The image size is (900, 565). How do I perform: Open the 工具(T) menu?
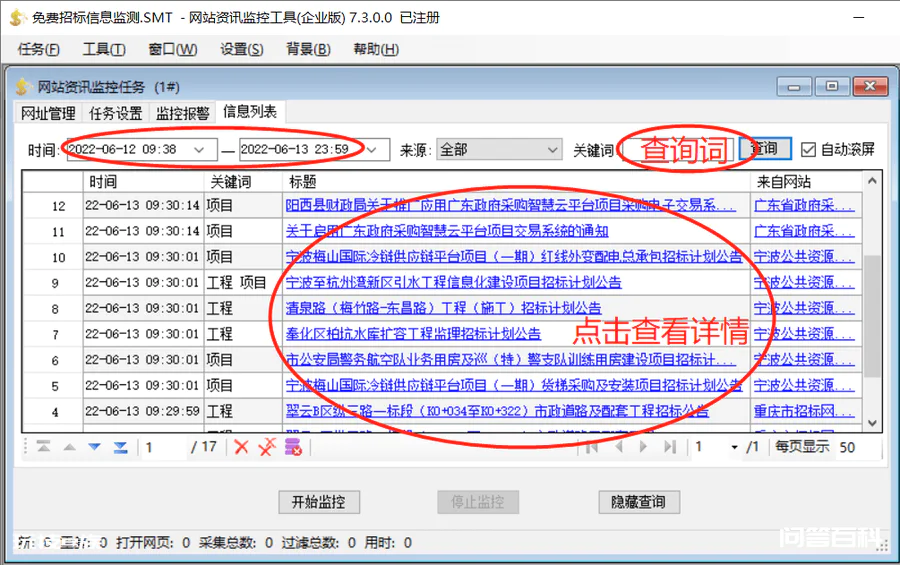point(104,49)
